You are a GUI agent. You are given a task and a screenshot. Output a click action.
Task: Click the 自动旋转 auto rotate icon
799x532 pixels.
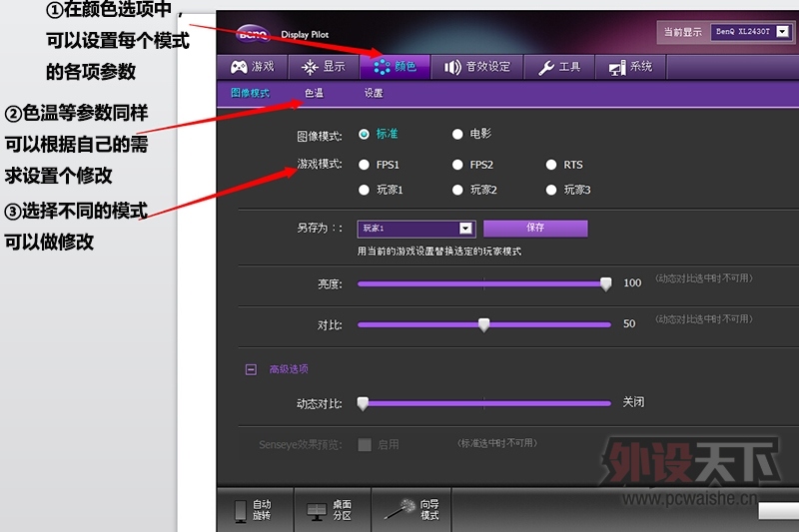pyautogui.click(x=240, y=510)
